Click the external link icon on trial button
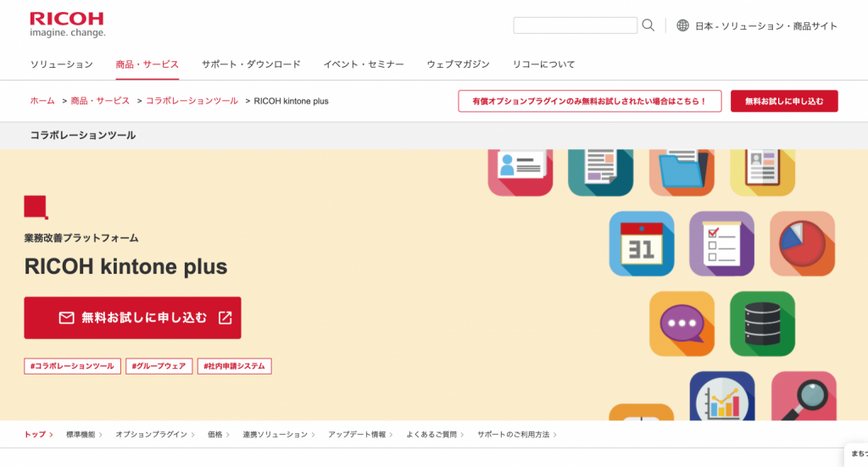 click(225, 318)
